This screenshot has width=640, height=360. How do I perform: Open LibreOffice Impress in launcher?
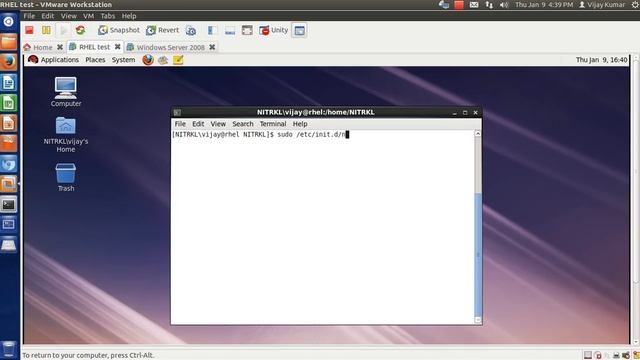(9, 123)
